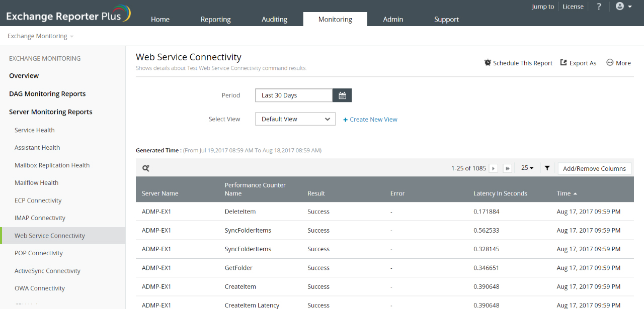The width and height of the screenshot is (644, 309).
Task: Click the 1-25 of 1085 pagination text
Action: (468, 168)
